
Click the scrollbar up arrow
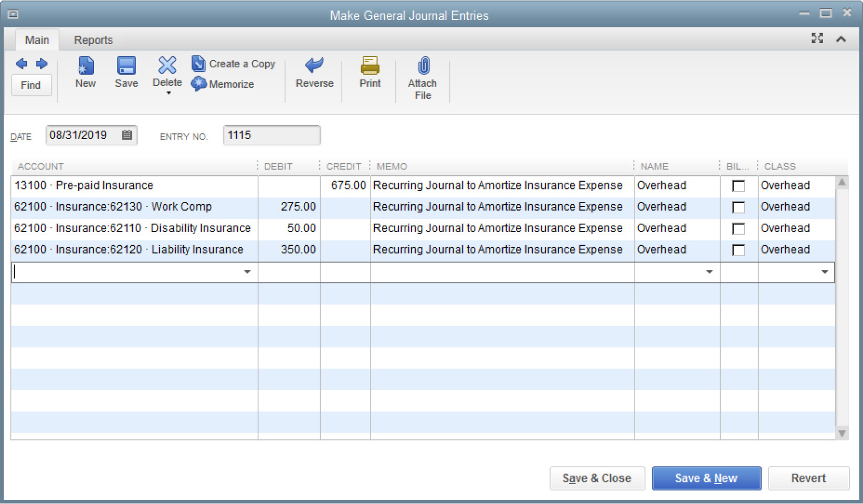click(842, 182)
